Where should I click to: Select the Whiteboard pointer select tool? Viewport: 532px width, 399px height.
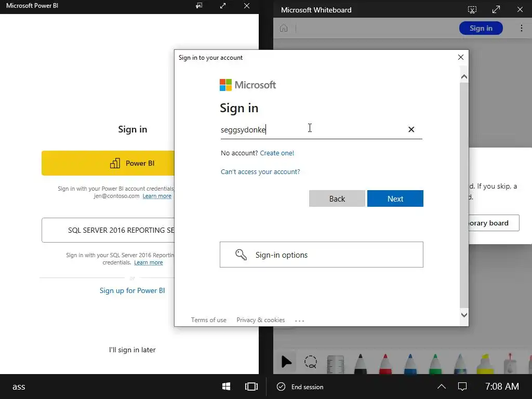[x=286, y=362]
